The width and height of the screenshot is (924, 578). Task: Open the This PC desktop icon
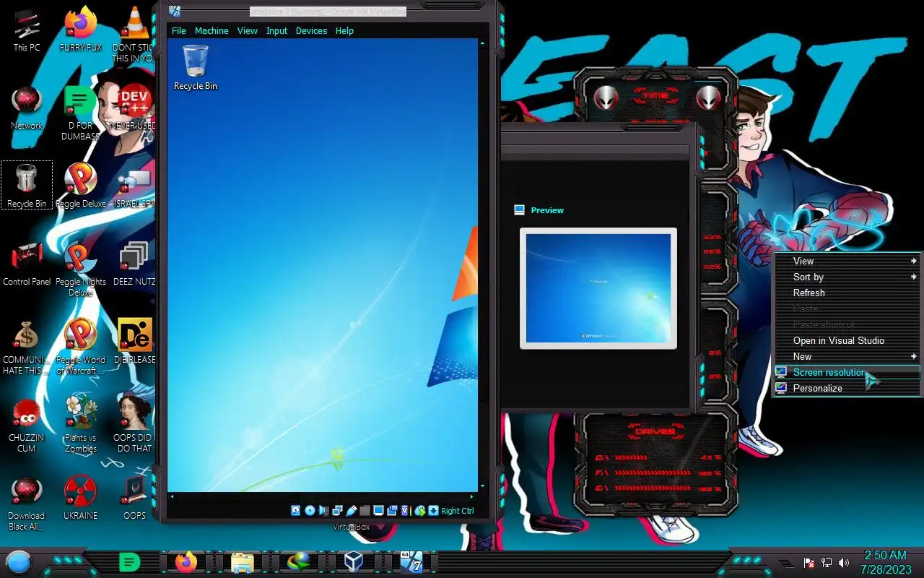pyautogui.click(x=27, y=31)
